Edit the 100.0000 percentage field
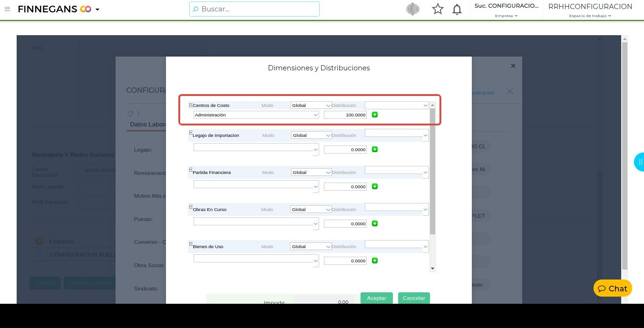This screenshot has width=644, height=328. 345,115
